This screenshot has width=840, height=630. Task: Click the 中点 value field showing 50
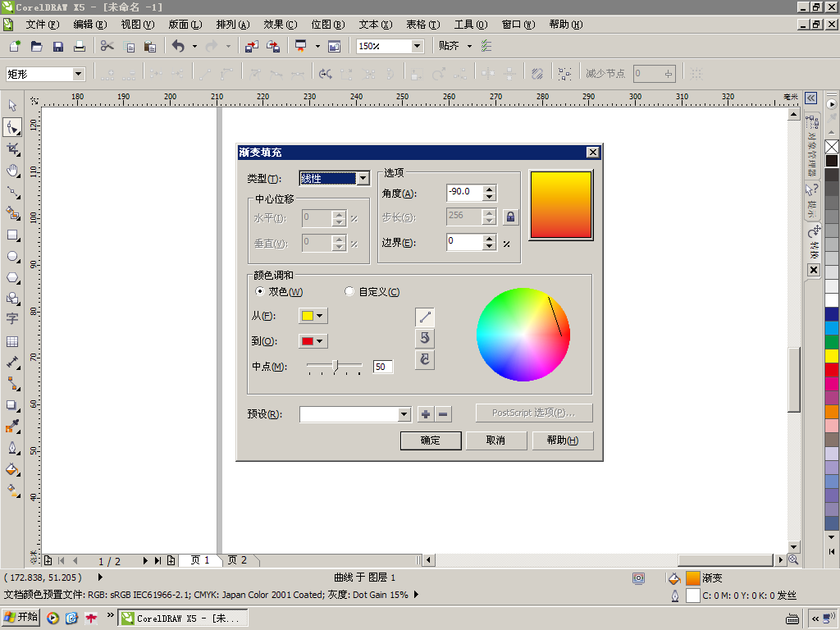[x=382, y=367]
